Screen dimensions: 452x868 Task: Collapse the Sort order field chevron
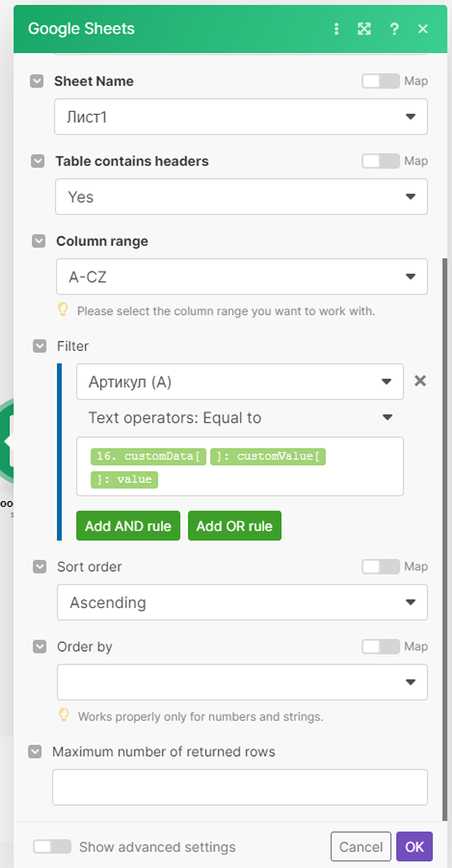40,567
